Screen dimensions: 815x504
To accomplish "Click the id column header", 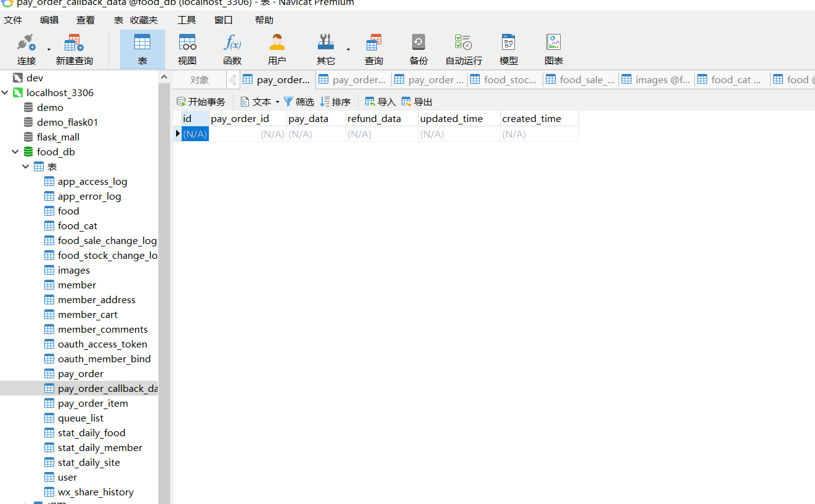I will (195, 118).
